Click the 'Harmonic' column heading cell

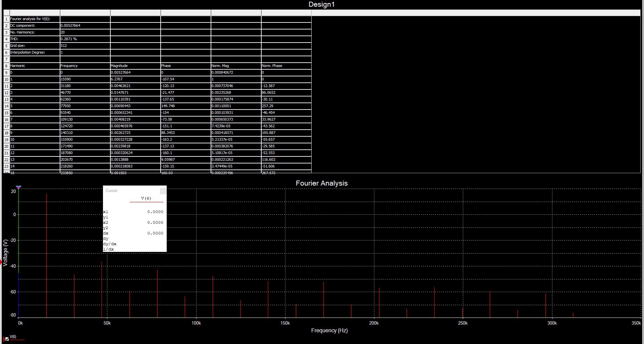pyautogui.click(x=35, y=66)
